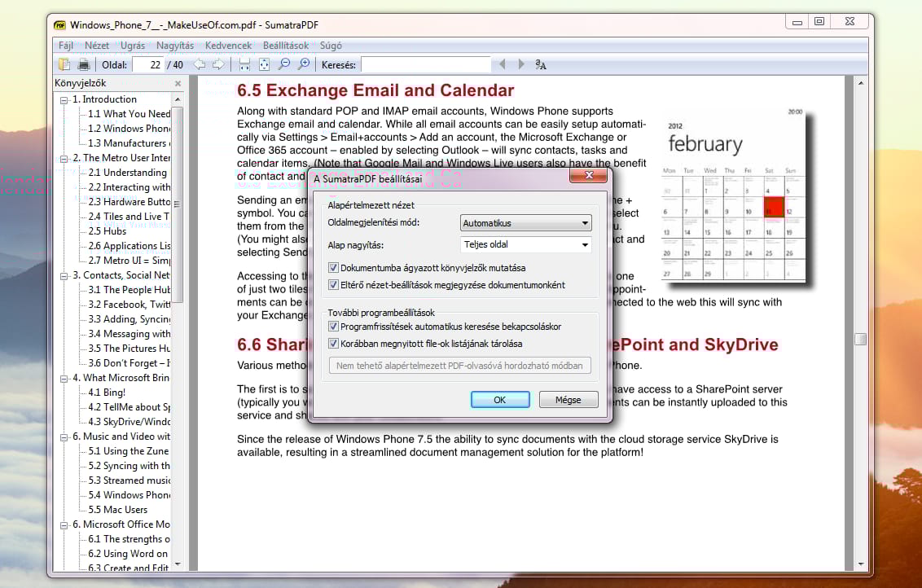Select bookmark 3.5 The Pictures Hub
Viewport: 922px width, 588px height.
130,349
